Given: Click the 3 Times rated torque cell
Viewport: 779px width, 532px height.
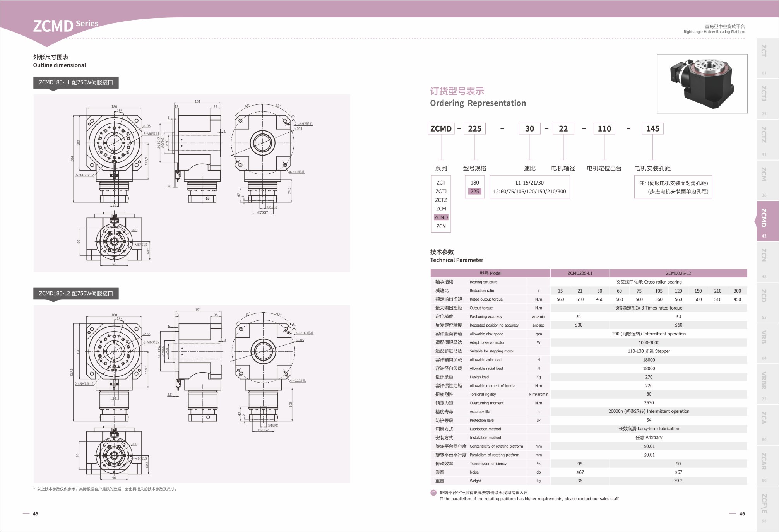Looking at the screenshot, I should (649, 308).
